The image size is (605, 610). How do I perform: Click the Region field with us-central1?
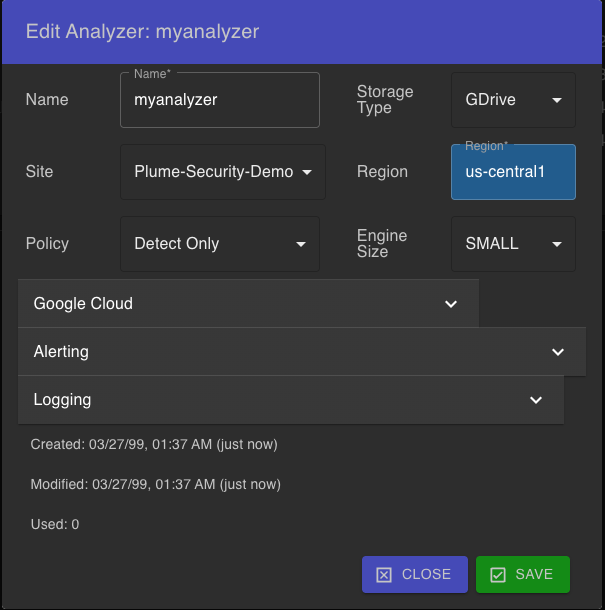(x=512, y=172)
